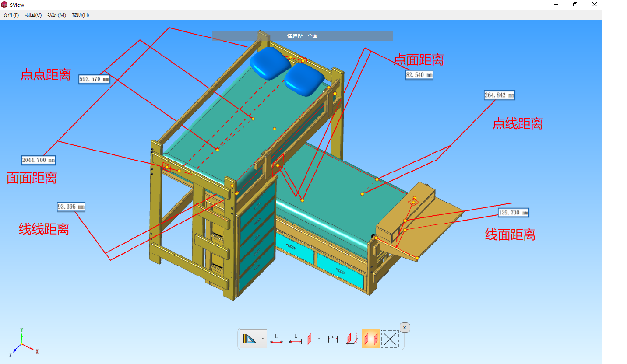Viewport: 627px width, 364px height.
Task: Choose point-to-line distance measurement icon
Action: click(296, 339)
